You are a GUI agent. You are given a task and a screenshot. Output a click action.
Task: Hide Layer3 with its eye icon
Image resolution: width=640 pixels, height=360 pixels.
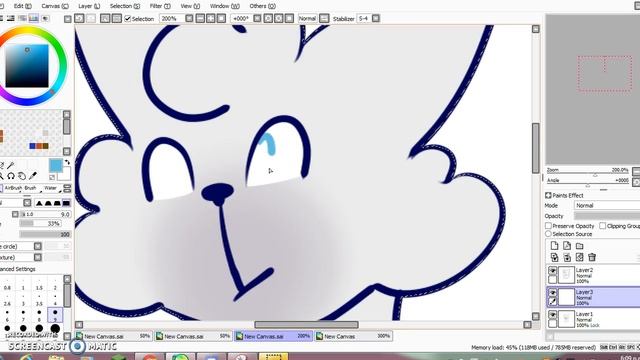pyautogui.click(x=552, y=293)
